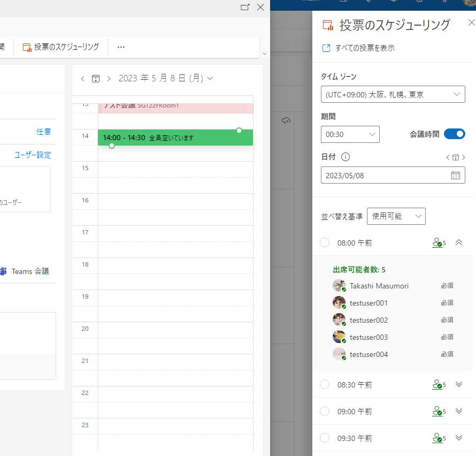The image size is (476, 456).
Task: Expand the ribbon with the small chevron
Action: (265, 54)
